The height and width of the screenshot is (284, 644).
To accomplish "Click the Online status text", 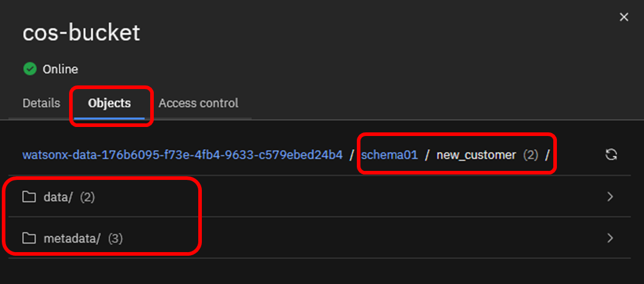I will point(60,69).
